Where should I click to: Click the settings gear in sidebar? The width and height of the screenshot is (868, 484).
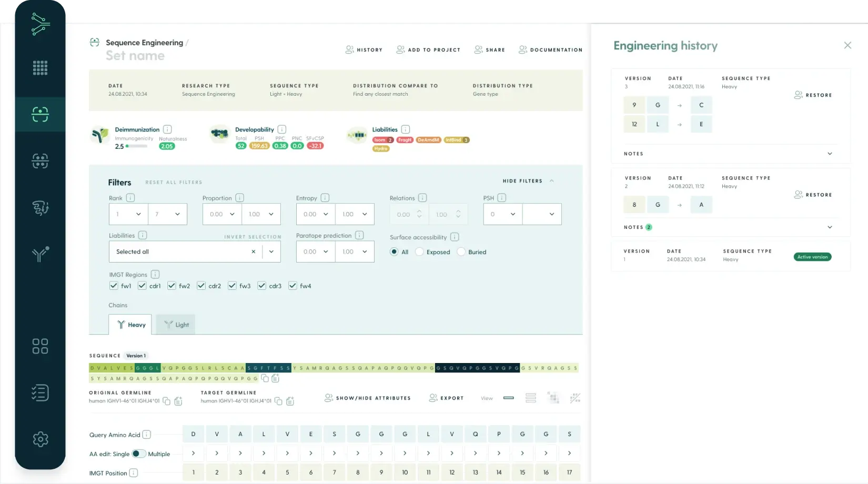pos(40,439)
